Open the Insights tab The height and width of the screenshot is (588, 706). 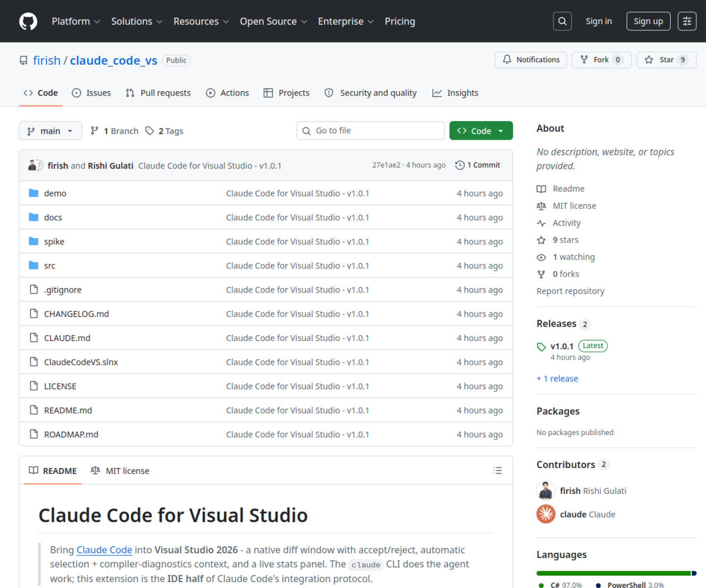tap(455, 93)
